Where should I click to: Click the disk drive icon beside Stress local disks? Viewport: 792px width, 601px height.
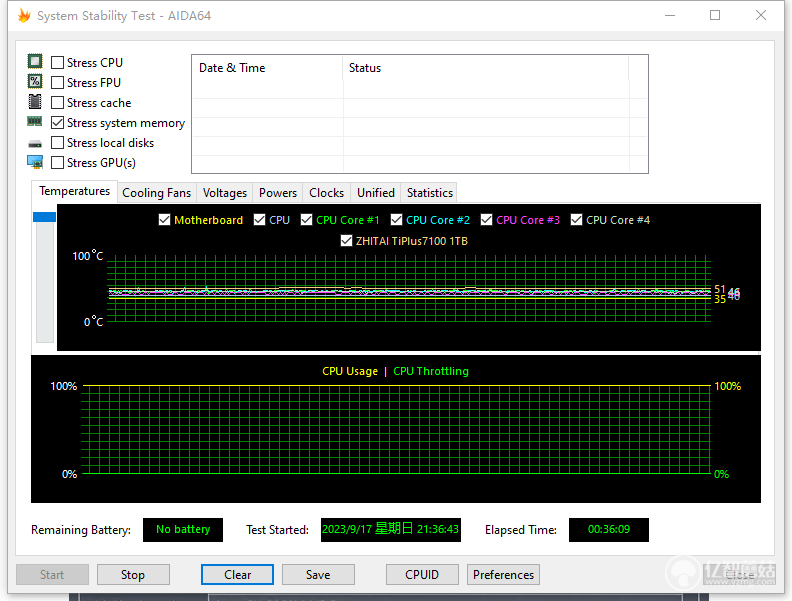pyautogui.click(x=35, y=144)
